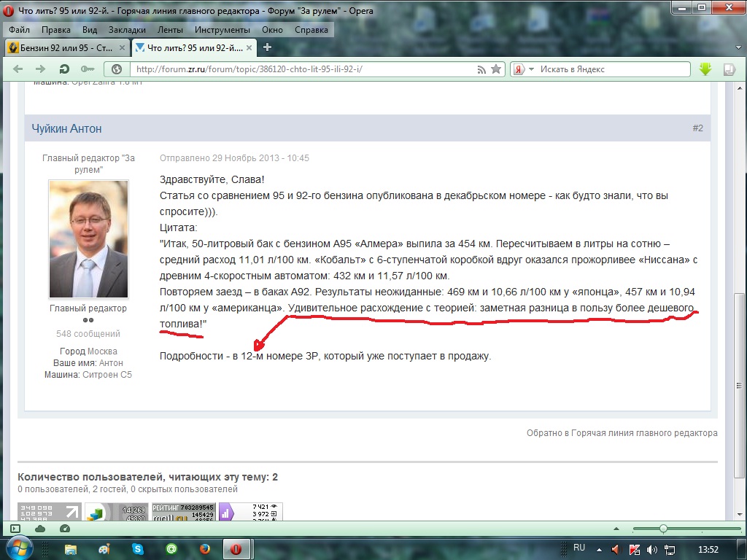Open the closed tabs dropdown arrow
Image resolution: width=747 pixels, height=560 pixels.
738,47
